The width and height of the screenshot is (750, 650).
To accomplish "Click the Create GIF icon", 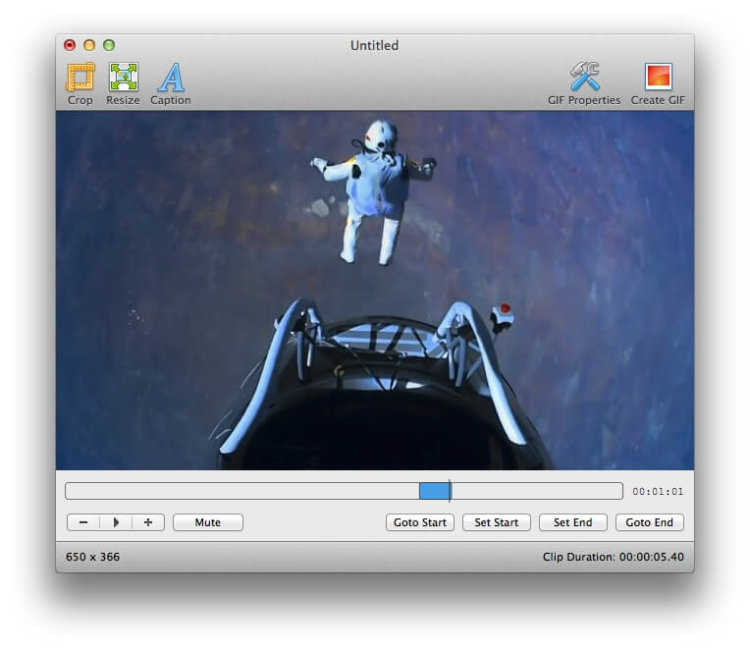I will 658,77.
